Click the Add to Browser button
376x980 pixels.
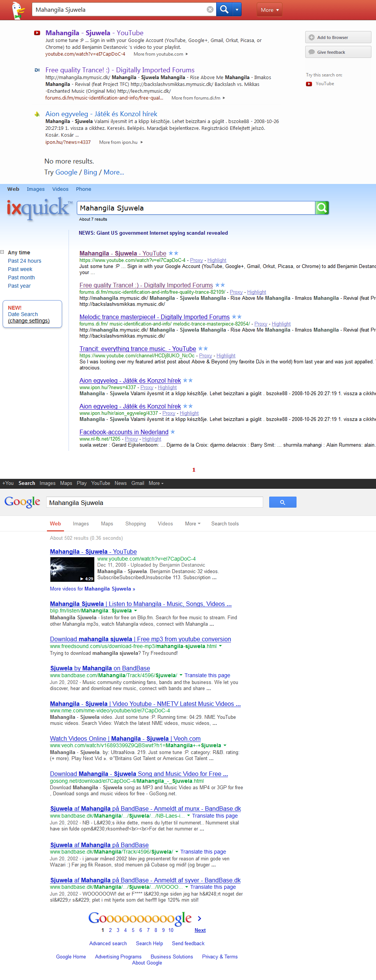click(337, 37)
